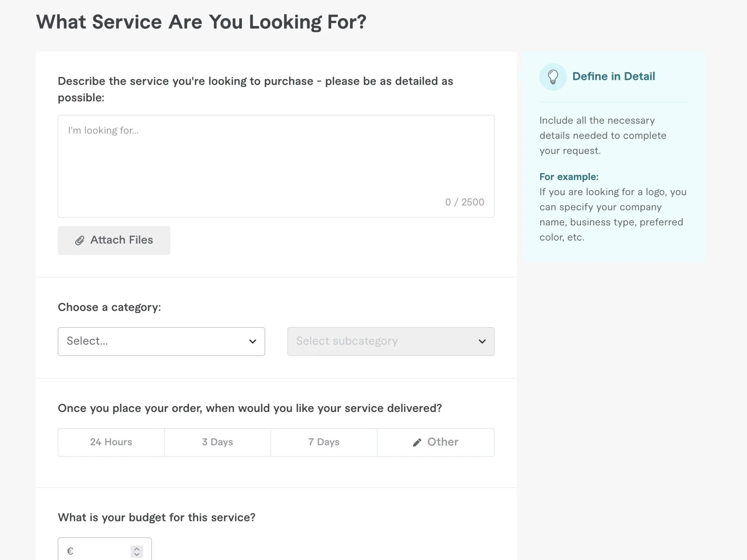Select the 24 Hours delivery option

(111, 442)
